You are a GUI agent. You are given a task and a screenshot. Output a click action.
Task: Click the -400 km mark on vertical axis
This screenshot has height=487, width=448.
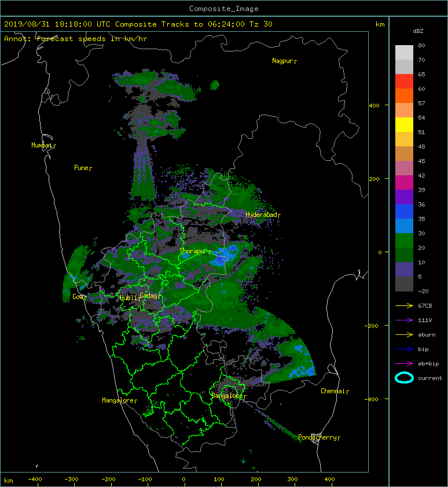pos(371,399)
